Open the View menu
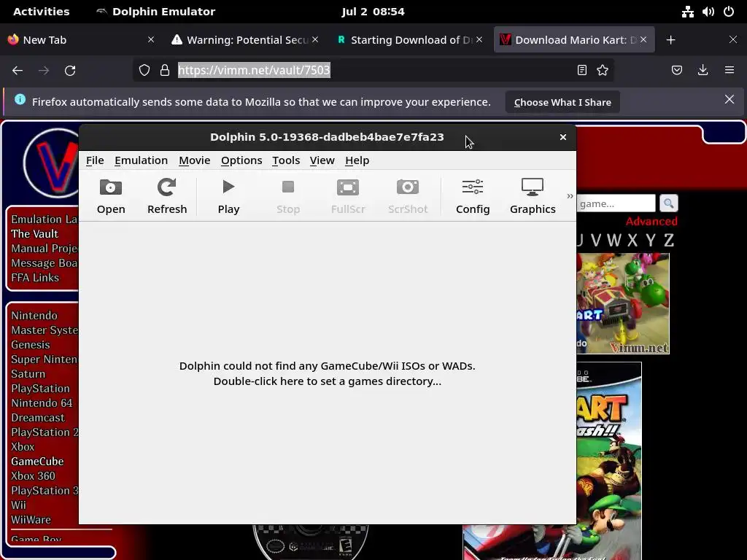Image resolution: width=747 pixels, height=560 pixels. tap(322, 160)
